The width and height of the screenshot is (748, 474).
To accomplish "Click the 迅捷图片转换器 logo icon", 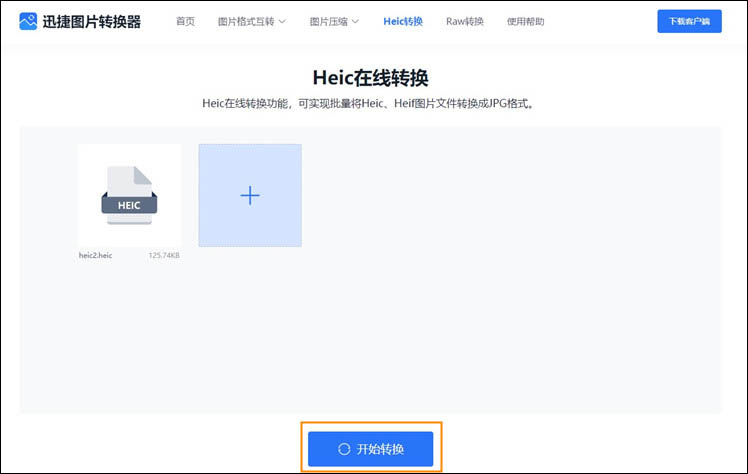I will click(28, 21).
